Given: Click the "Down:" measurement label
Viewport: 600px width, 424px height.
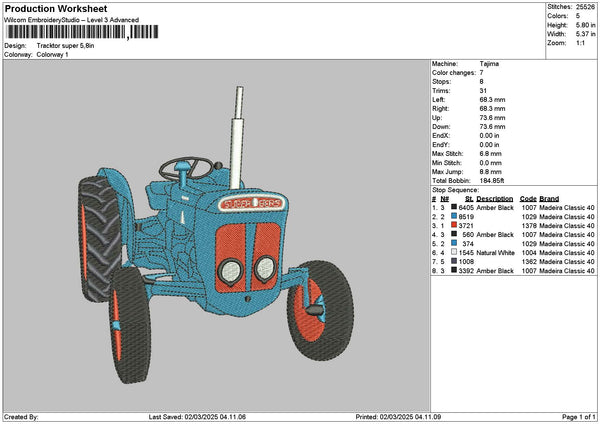Looking at the screenshot, I should tap(441, 127).
